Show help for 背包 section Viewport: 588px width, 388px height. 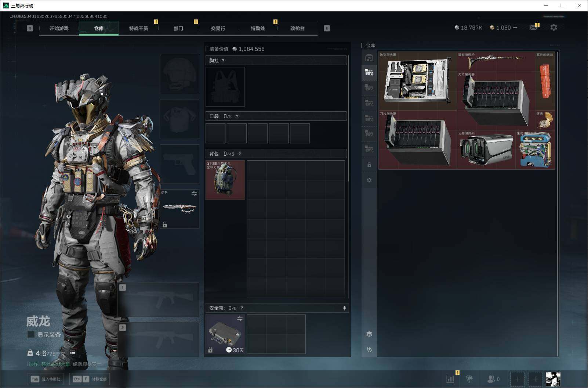pos(240,154)
